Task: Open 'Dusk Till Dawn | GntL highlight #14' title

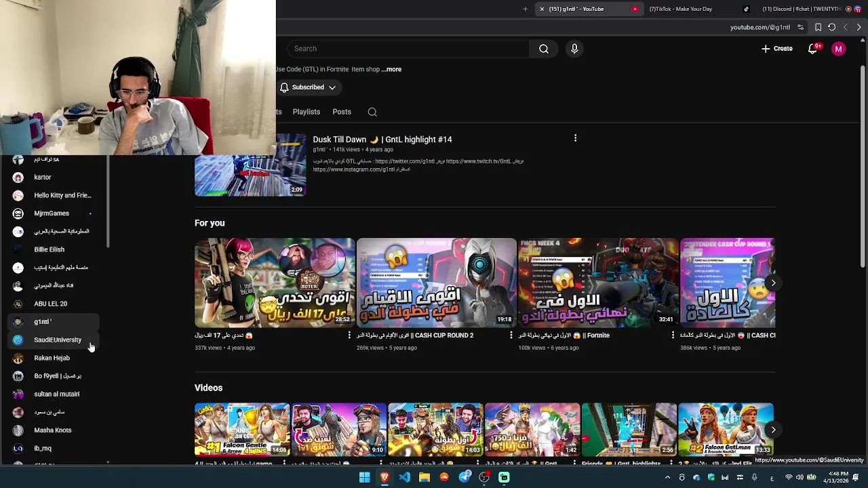Action: pyautogui.click(x=382, y=139)
